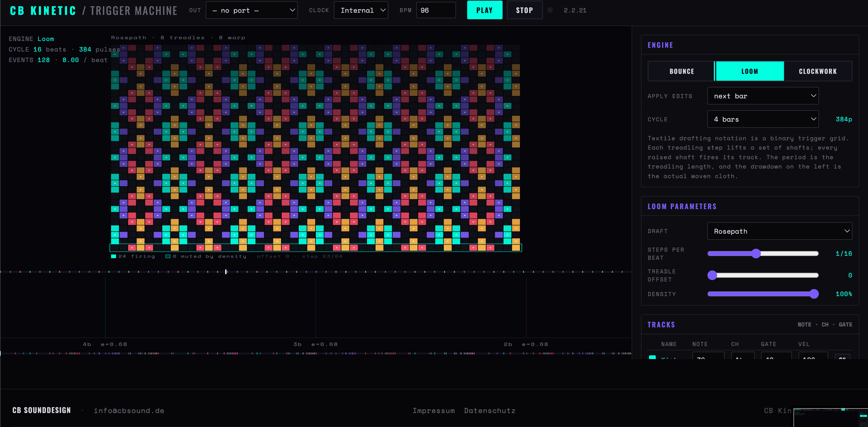The image size is (868, 427).
Task: Click the cyan 24 firing legend swatch
Action: point(114,256)
